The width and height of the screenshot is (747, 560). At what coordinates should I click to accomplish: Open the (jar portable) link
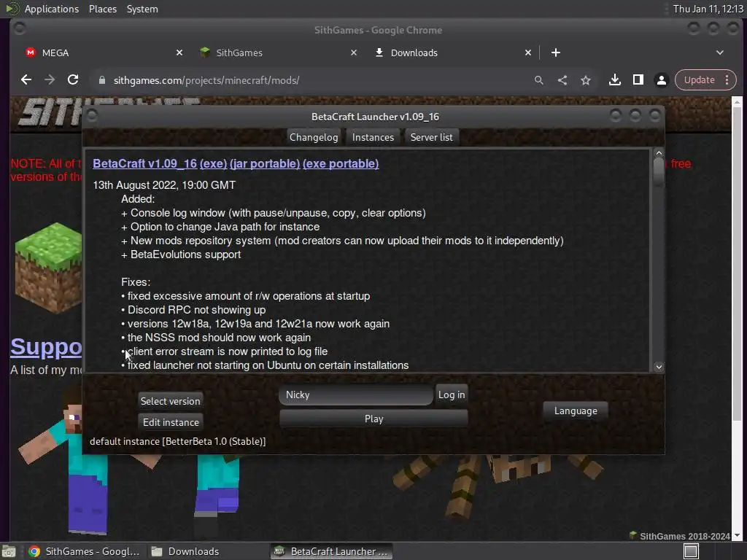(x=265, y=164)
